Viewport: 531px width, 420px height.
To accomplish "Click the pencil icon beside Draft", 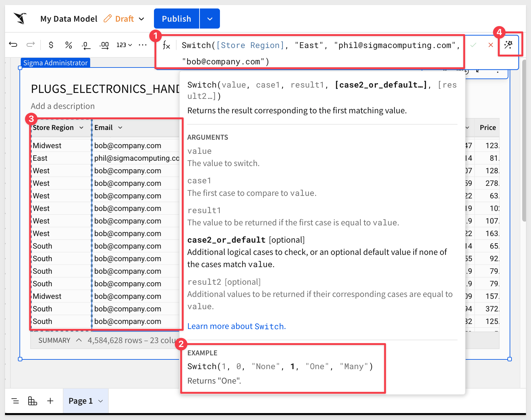I will click(107, 19).
